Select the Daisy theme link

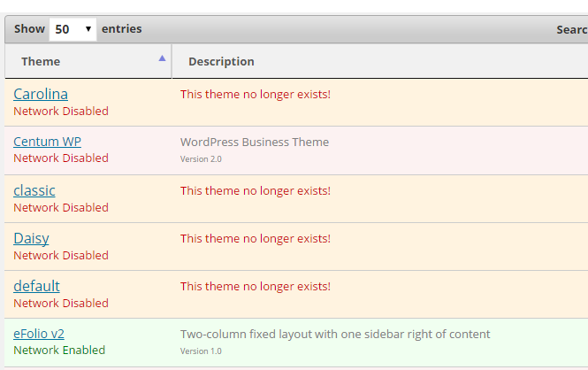(31, 238)
